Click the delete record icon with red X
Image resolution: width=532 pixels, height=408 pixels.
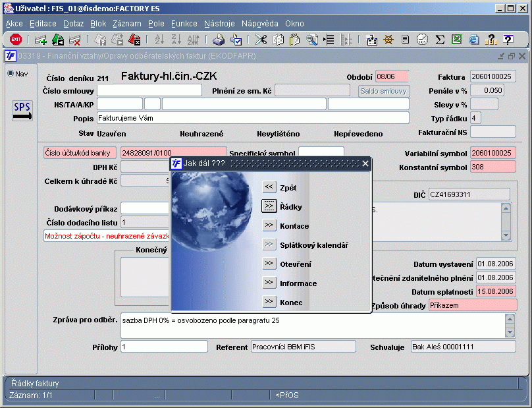click(x=74, y=40)
